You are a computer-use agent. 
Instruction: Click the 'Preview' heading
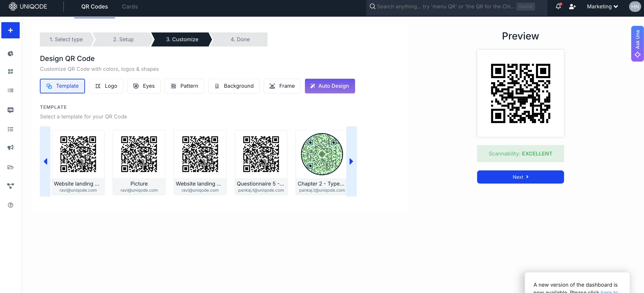(x=520, y=36)
